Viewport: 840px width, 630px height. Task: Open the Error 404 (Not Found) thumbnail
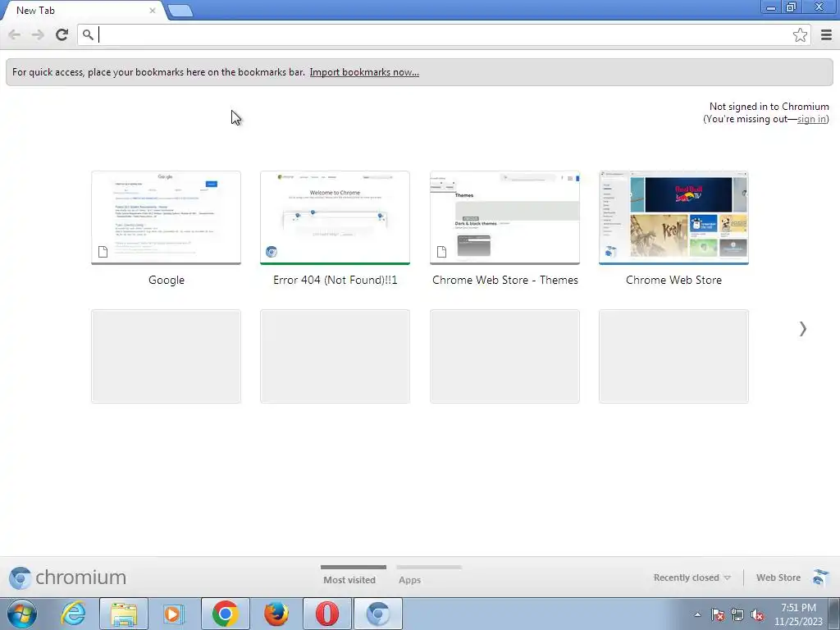(x=335, y=217)
